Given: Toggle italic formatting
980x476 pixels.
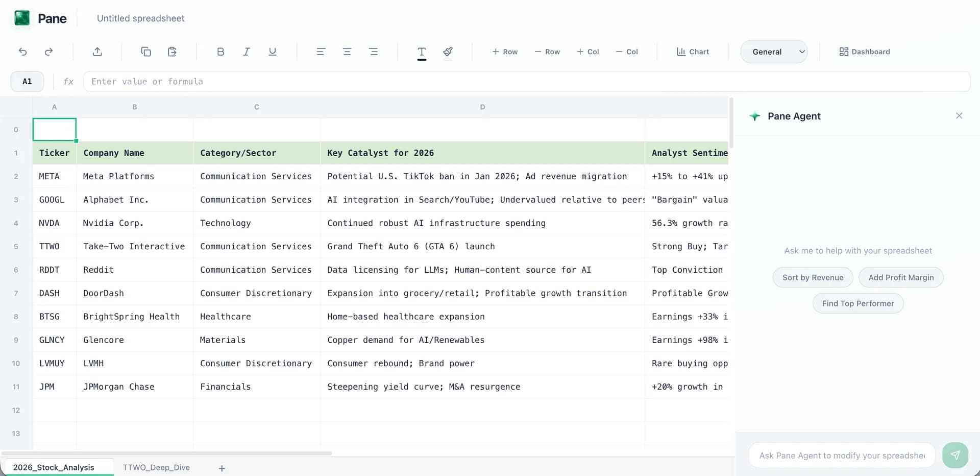Looking at the screenshot, I should (246, 52).
